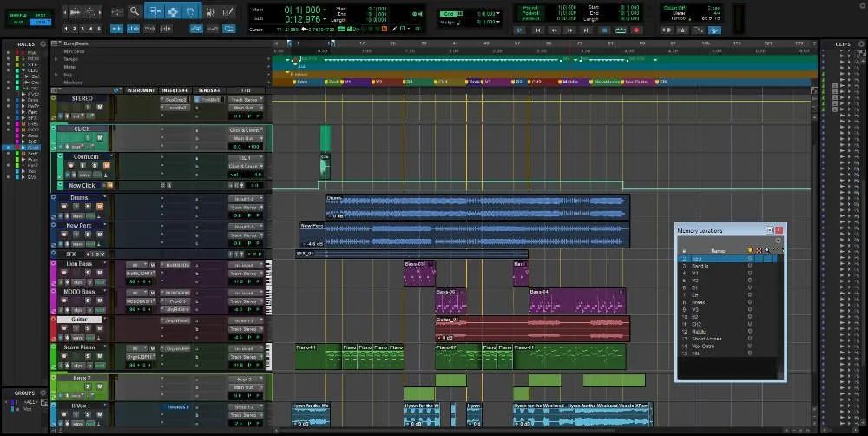Click the CH1 marker in Markers ruler
The image size is (868, 436).
tap(441, 82)
